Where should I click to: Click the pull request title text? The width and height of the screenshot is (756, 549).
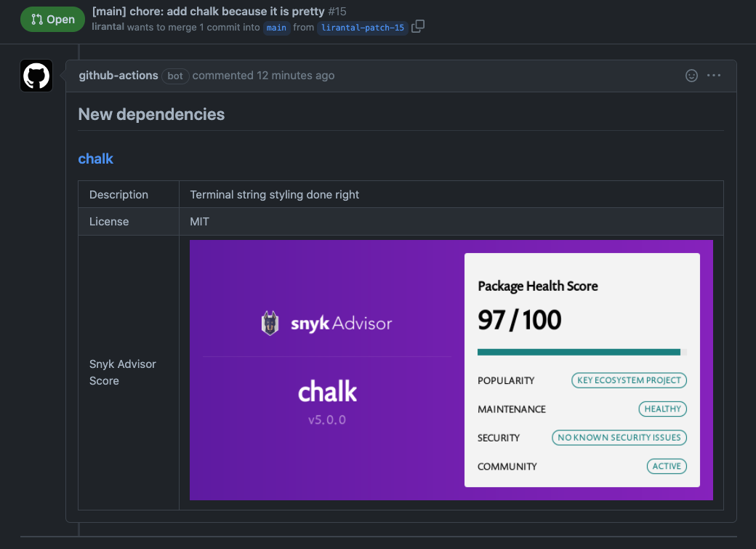tap(209, 11)
